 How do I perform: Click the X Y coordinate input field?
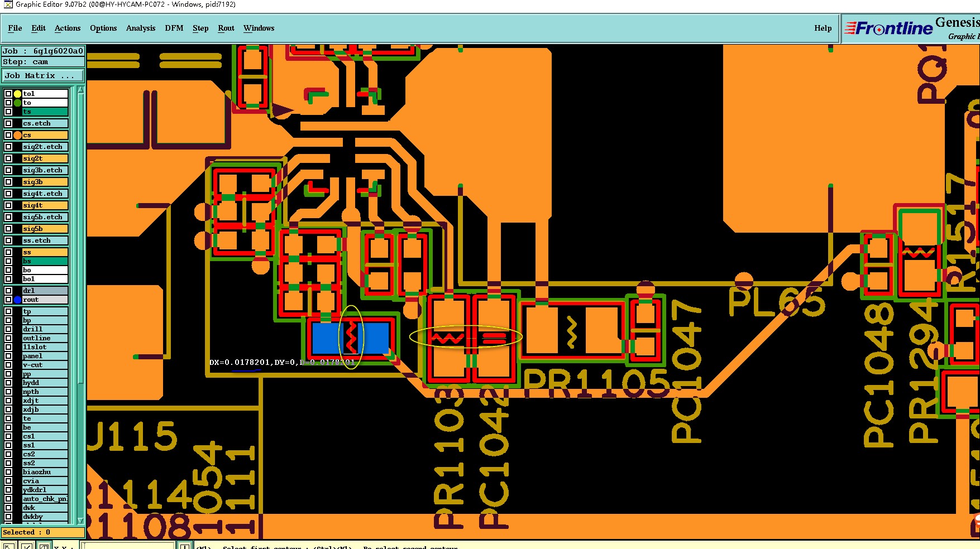[128, 545]
